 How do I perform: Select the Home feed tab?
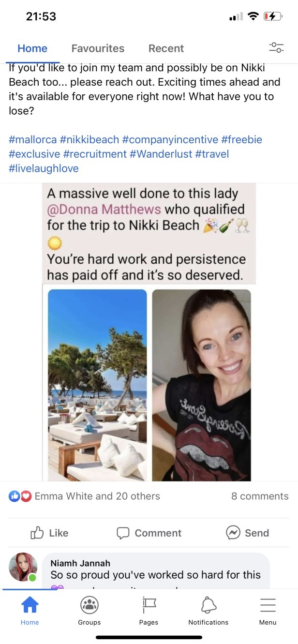tap(32, 48)
